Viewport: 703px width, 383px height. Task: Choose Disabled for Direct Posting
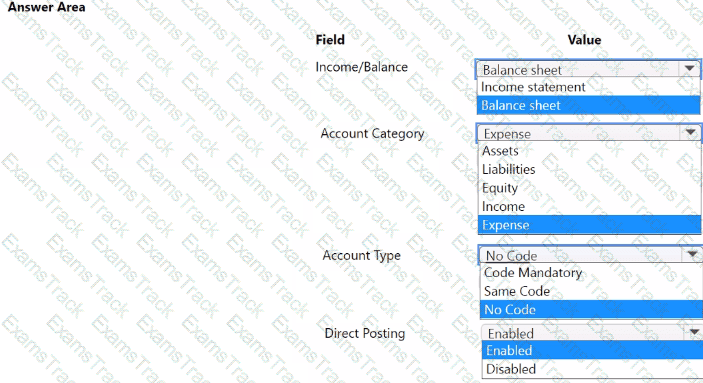click(592, 369)
